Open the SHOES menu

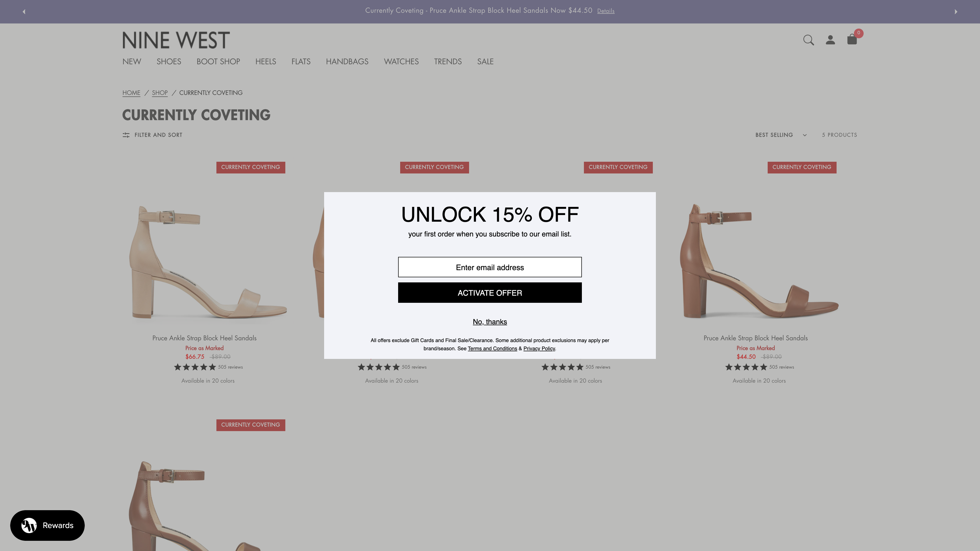[x=169, y=61]
